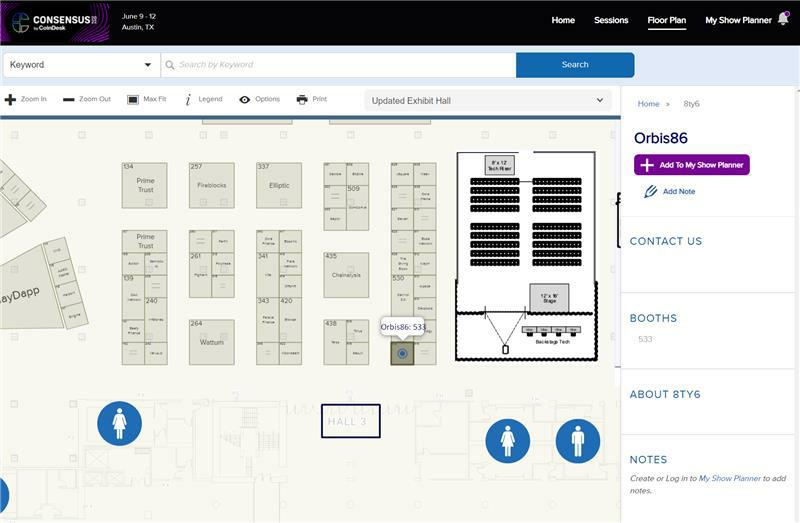800x523 pixels.
Task: Open the floor plan Legend
Action: (x=204, y=99)
